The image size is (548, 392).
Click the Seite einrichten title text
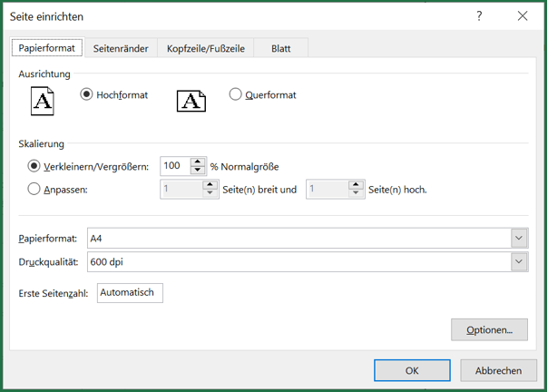[46, 16]
